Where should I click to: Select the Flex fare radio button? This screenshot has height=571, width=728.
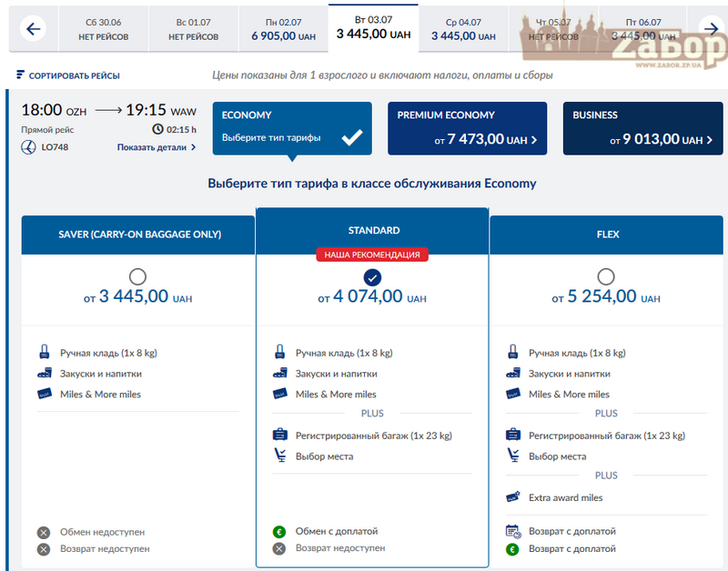[606, 276]
